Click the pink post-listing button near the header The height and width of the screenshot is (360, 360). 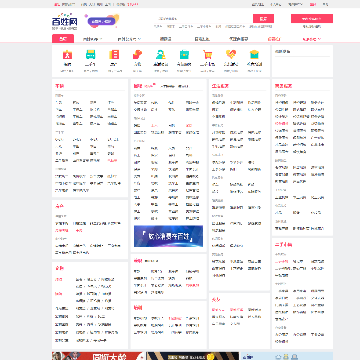click(312, 19)
